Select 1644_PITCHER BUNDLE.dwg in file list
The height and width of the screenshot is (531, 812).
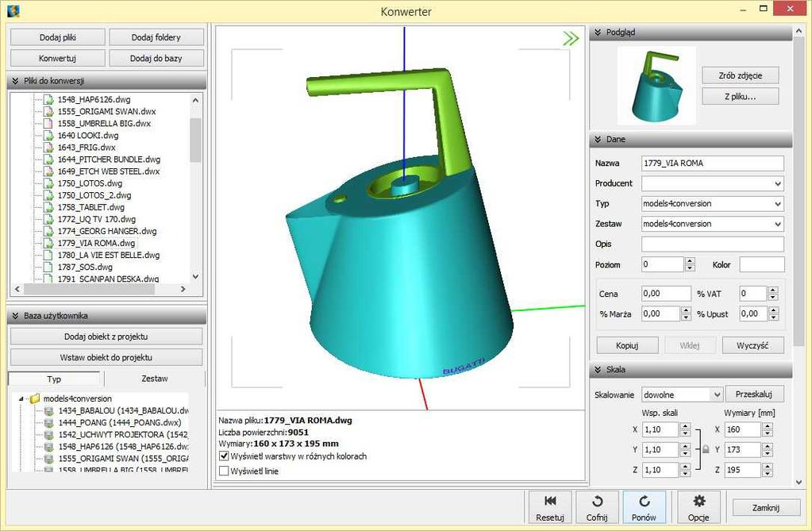[109, 159]
